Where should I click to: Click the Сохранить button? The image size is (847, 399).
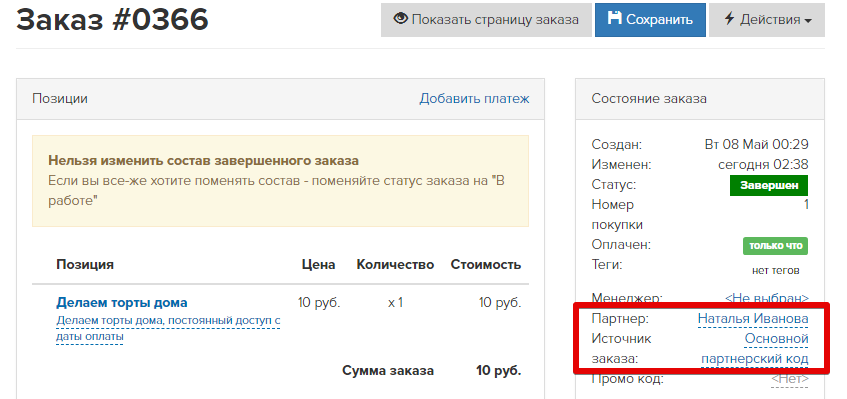(650, 20)
